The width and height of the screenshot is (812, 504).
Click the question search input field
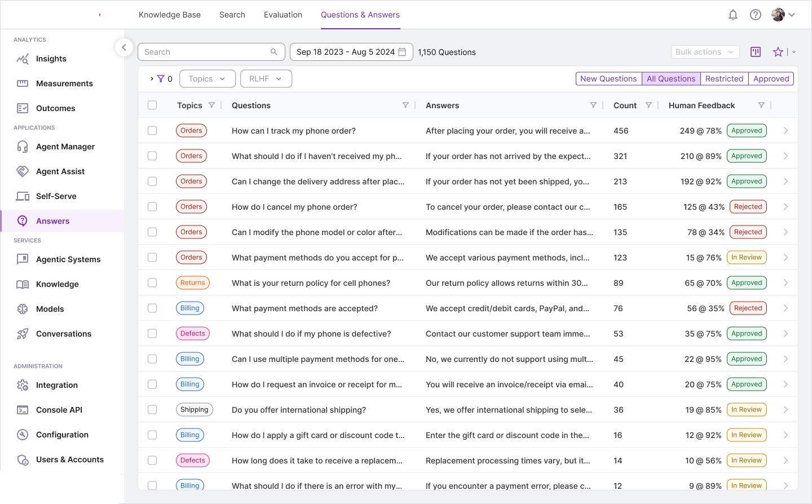pyautogui.click(x=206, y=52)
